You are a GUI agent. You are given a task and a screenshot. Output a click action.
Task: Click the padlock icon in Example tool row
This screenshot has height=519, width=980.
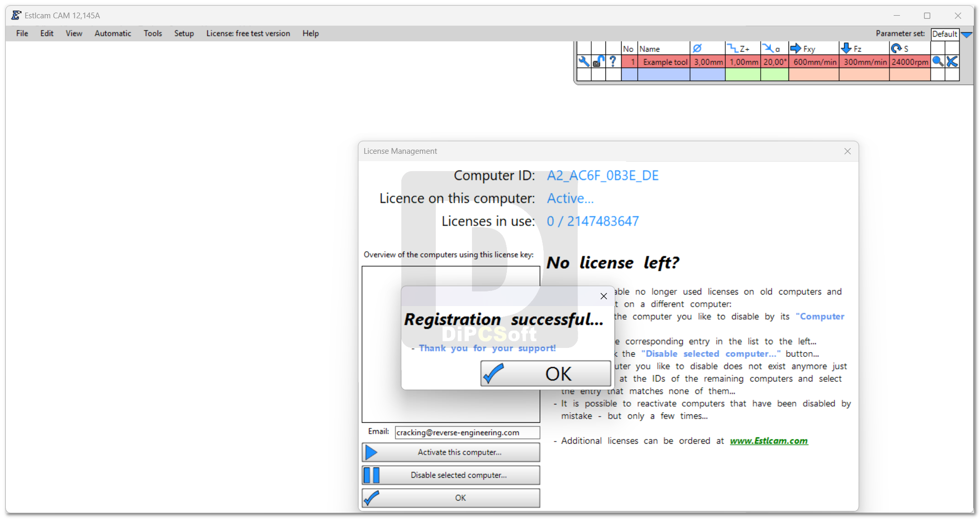pos(599,62)
